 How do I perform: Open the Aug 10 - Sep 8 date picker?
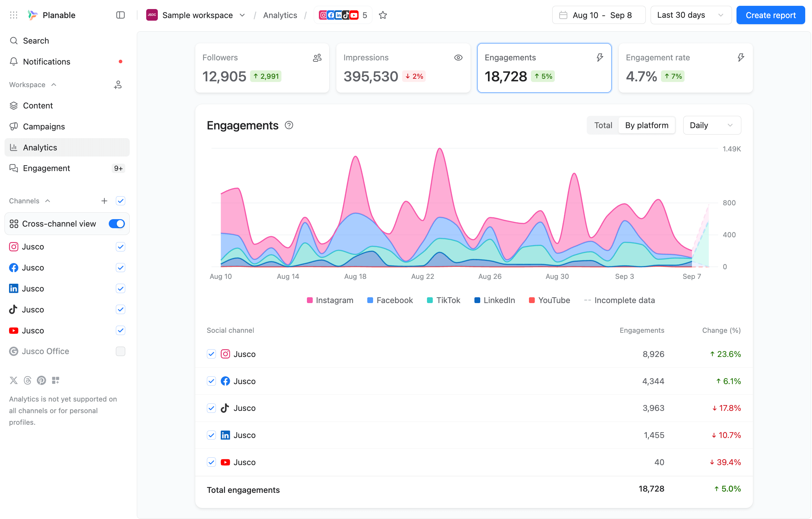coord(598,15)
